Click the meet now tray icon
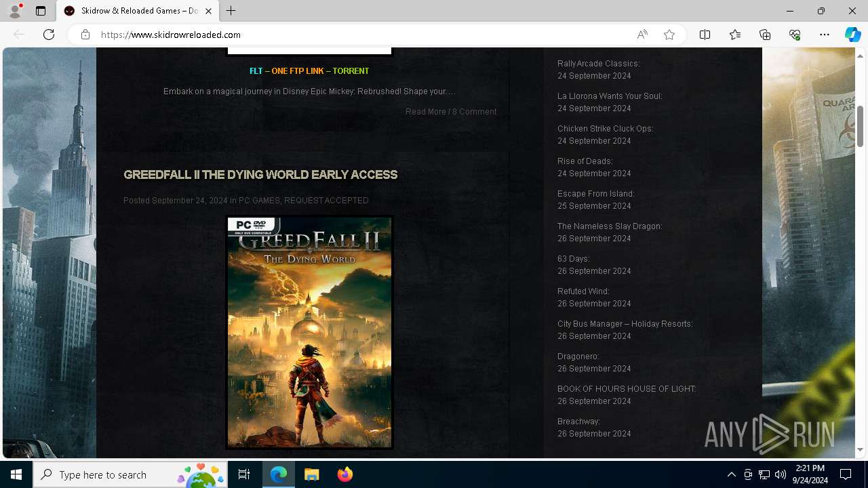The image size is (868, 488). click(748, 474)
